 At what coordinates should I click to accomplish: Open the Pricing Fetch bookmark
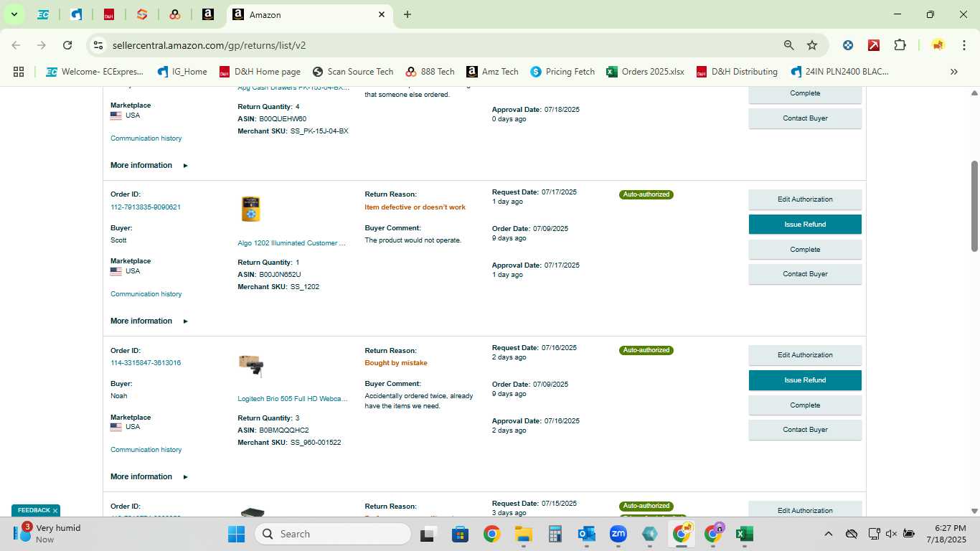pos(562,72)
